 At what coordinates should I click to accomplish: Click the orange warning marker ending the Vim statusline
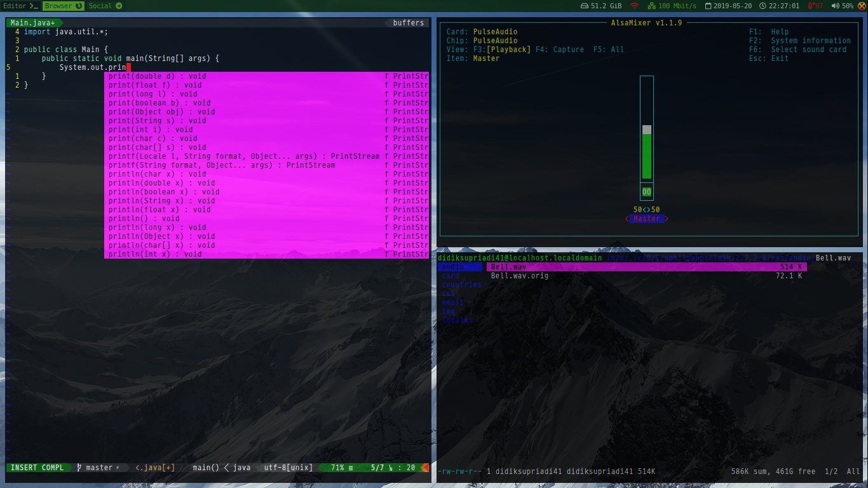click(425, 468)
